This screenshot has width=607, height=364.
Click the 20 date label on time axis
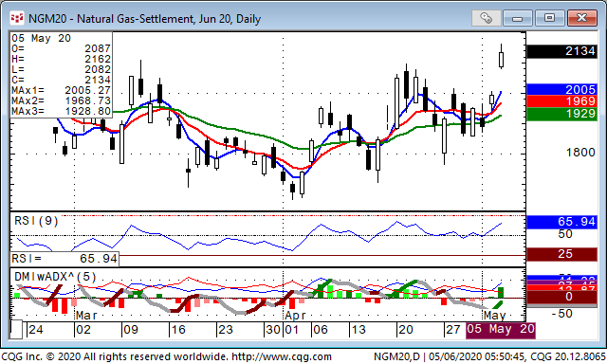pyautogui.click(x=406, y=330)
